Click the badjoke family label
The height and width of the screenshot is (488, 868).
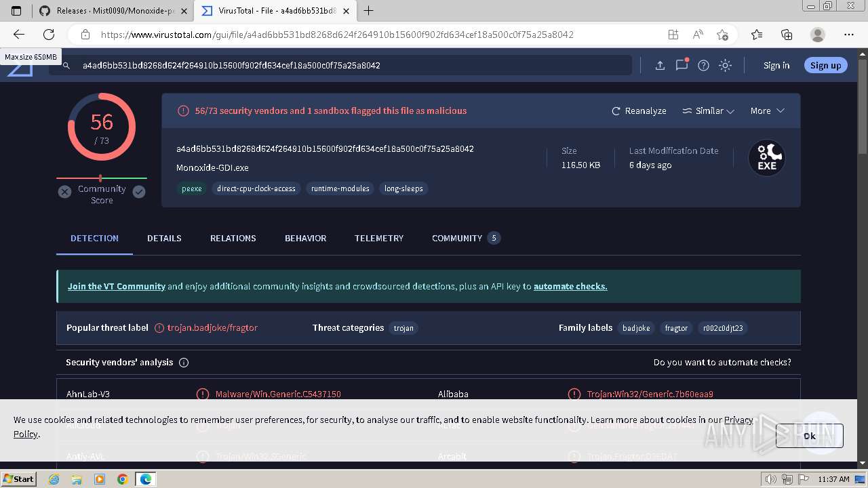tap(636, 328)
